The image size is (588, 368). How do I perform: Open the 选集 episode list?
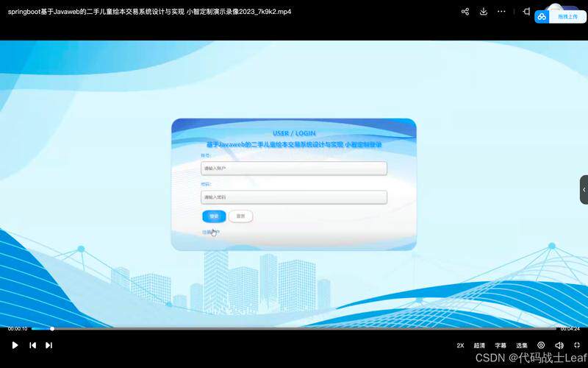(x=522, y=345)
